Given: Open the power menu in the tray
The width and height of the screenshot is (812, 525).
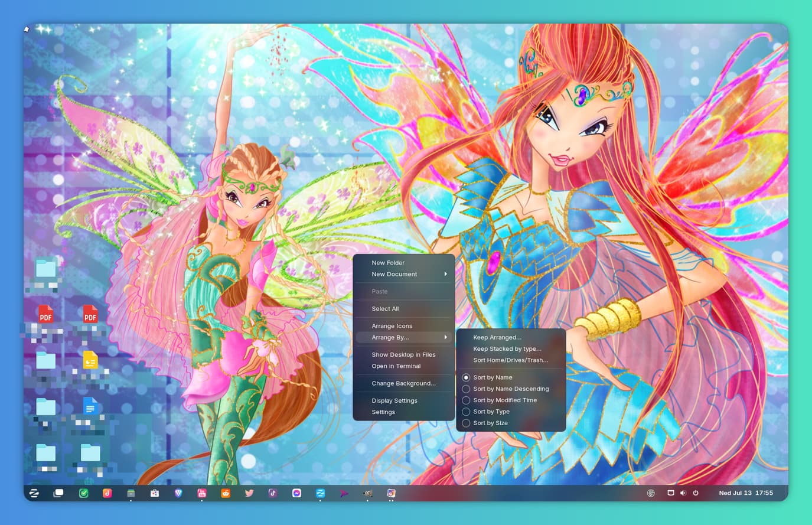Looking at the screenshot, I should pos(696,493).
